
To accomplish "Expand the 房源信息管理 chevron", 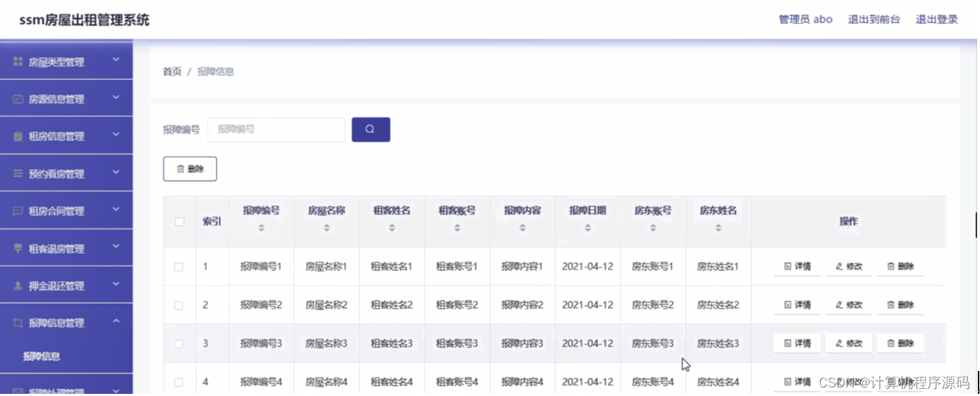I will click(116, 98).
